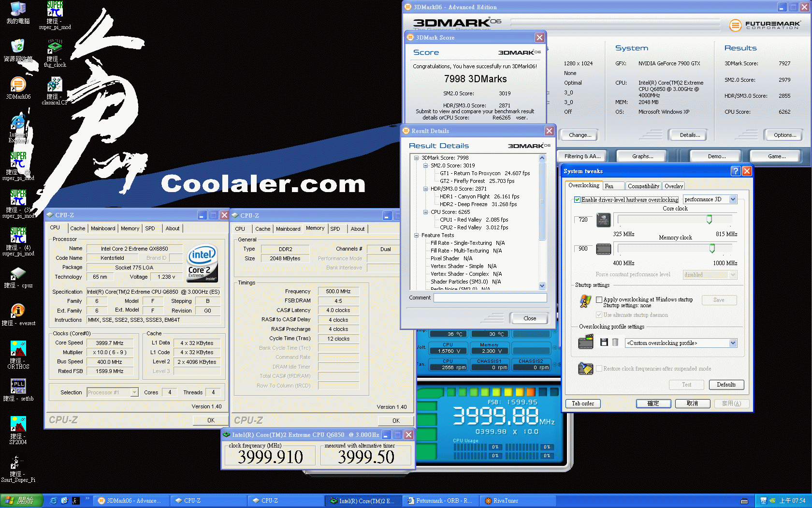This screenshot has width=812, height=508.
Task: Open the Internet Explorer desktop icon
Action: click(x=18, y=128)
